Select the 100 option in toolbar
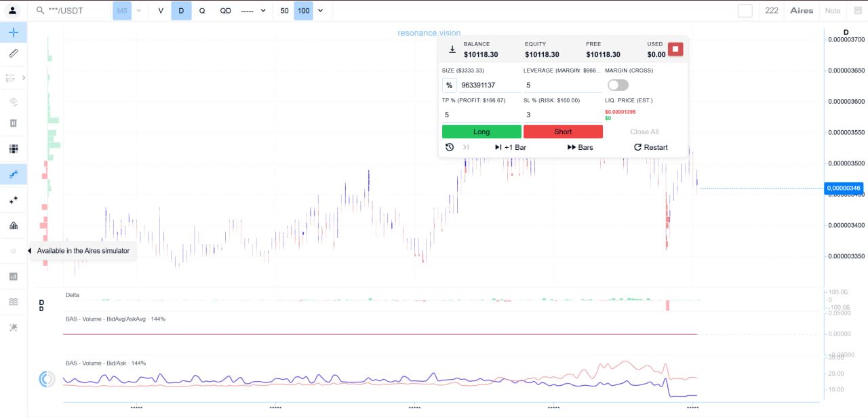868x417 pixels. pos(303,11)
